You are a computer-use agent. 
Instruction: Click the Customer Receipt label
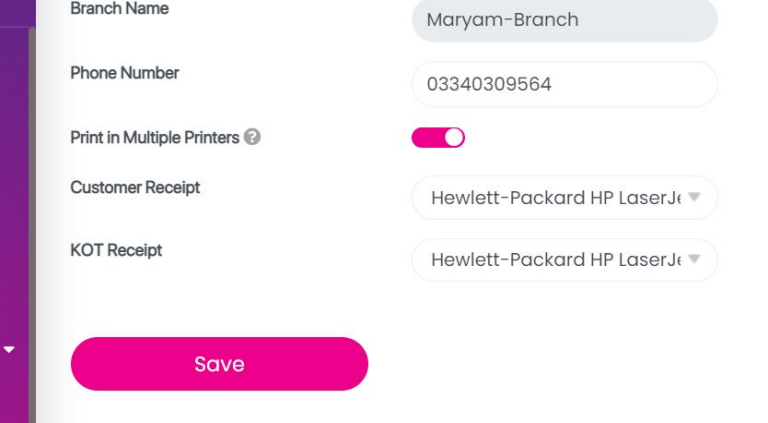[x=135, y=187]
